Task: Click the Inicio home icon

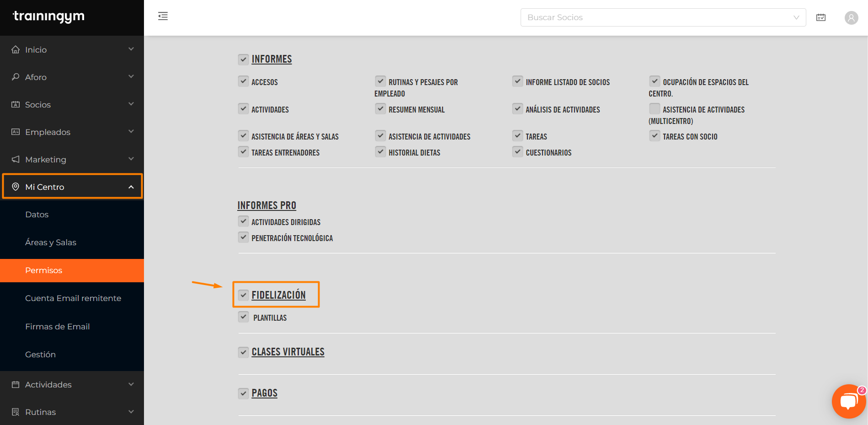Action: (16, 49)
